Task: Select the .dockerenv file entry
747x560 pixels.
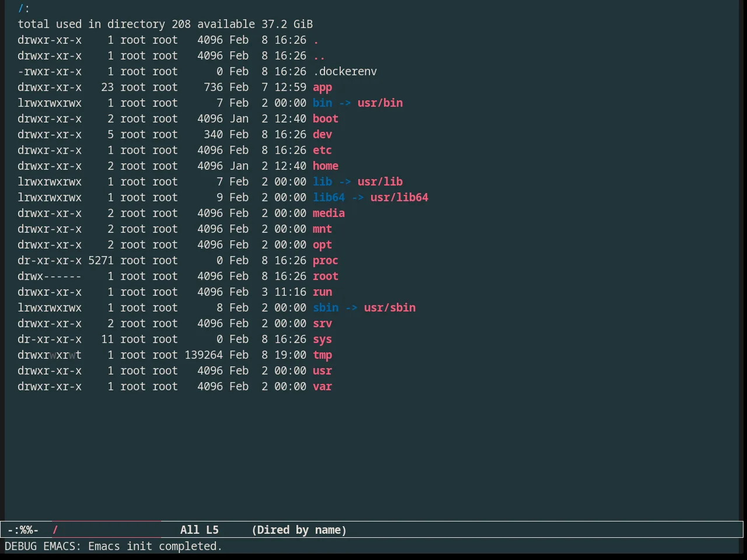Action: [x=345, y=72]
